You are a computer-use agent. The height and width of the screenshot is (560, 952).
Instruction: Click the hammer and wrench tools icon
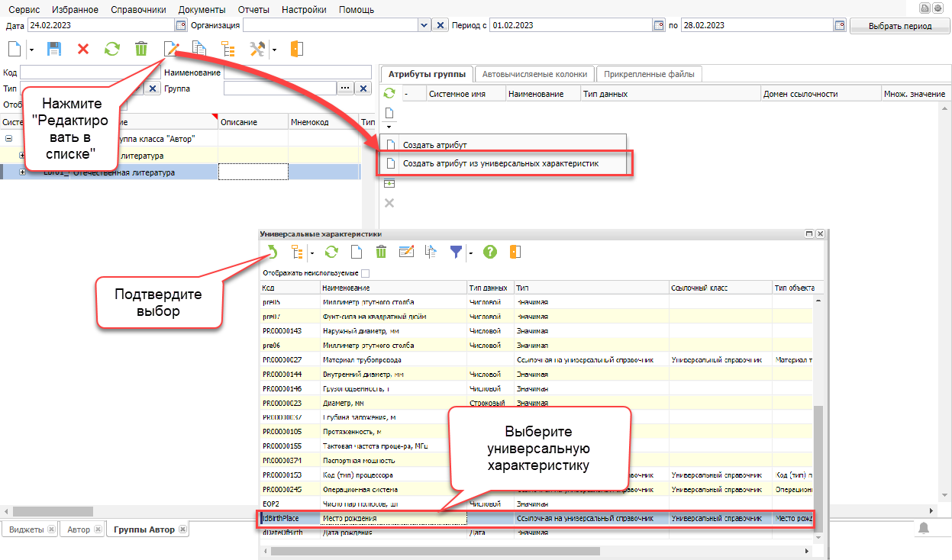pos(258,49)
